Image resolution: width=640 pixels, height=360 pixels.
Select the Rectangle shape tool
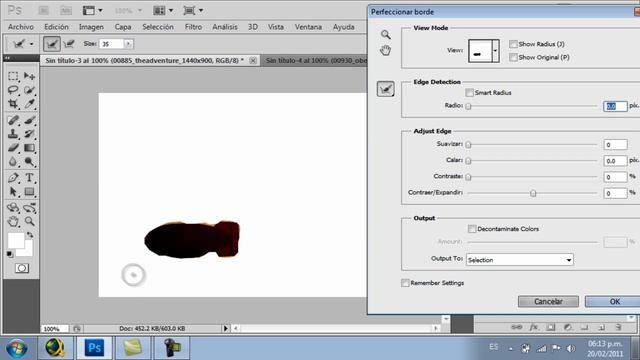[x=29, y=191]
